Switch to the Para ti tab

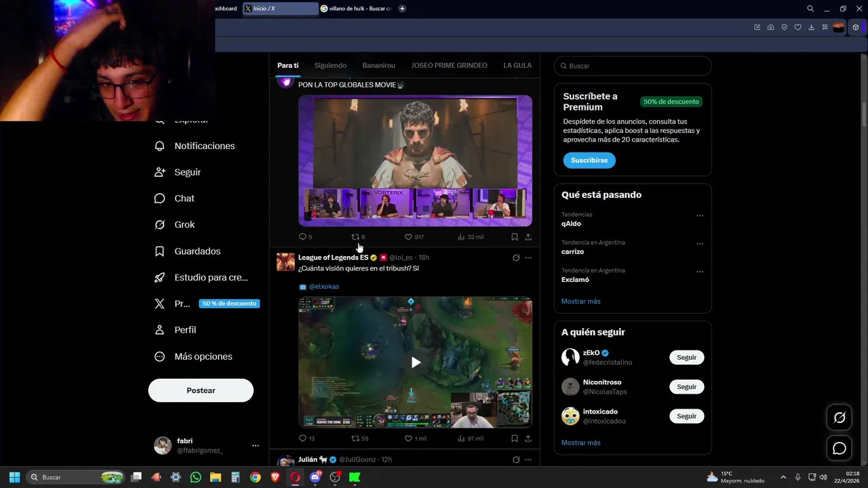(x=288, y=66)
